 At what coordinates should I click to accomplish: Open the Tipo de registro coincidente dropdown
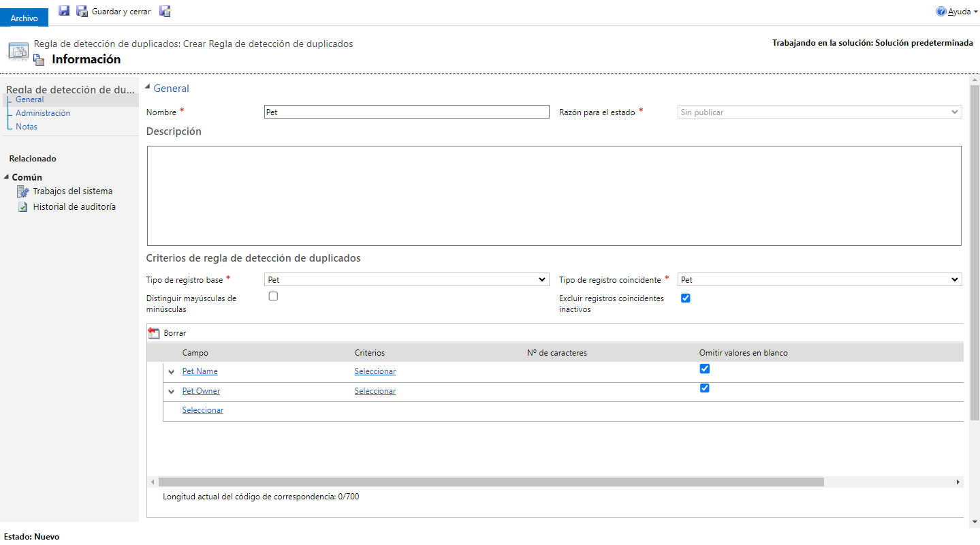pos(820,280)
